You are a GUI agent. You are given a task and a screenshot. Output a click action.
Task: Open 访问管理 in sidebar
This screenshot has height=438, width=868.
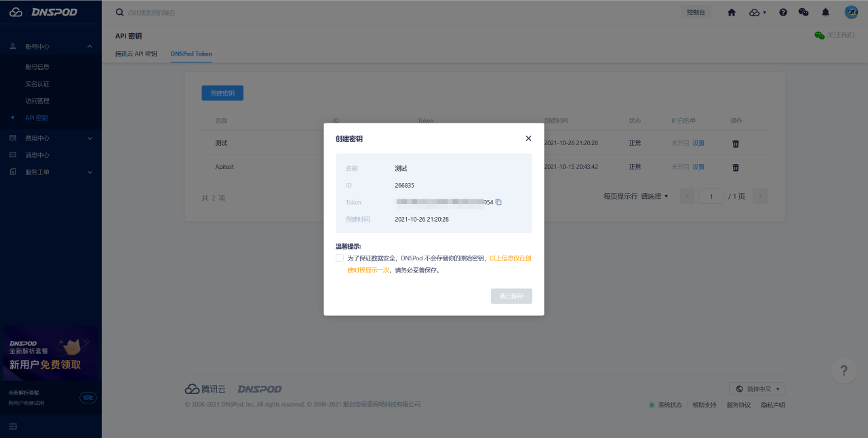click(37, 101)
